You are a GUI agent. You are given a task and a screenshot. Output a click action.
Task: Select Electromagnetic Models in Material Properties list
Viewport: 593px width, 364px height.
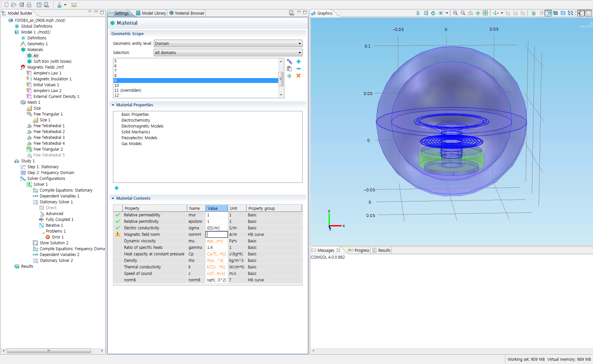pyautogui.click(x=142, y=126)
